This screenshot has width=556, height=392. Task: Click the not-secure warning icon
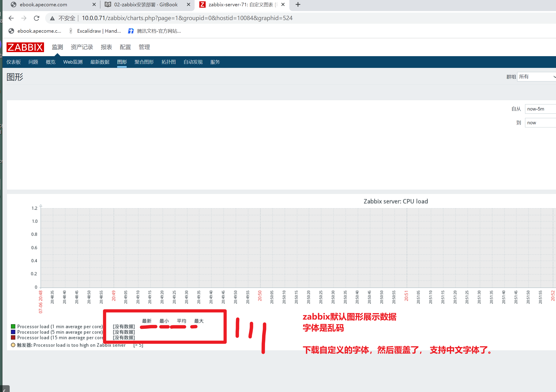[x=52, y=18]
